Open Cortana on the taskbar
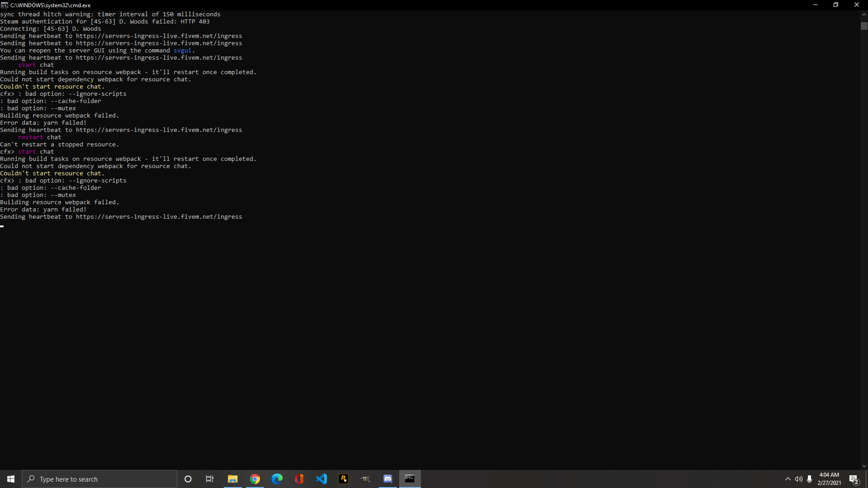 [188, 479]
